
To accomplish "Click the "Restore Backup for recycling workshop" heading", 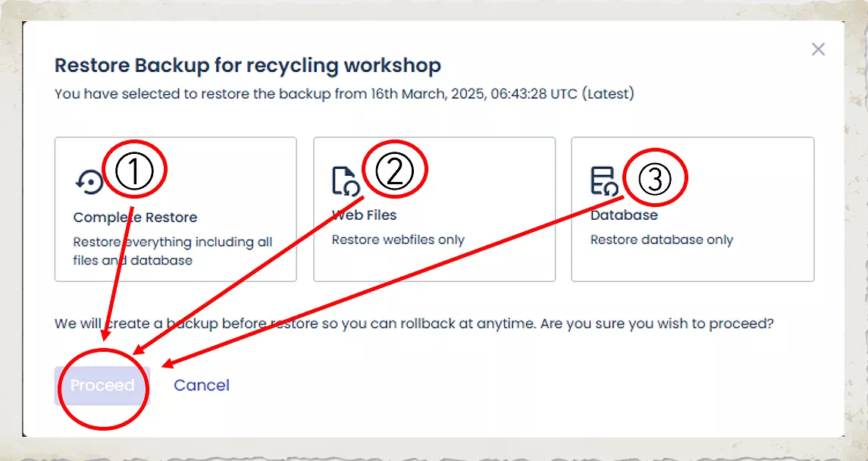I will point(247,65).
